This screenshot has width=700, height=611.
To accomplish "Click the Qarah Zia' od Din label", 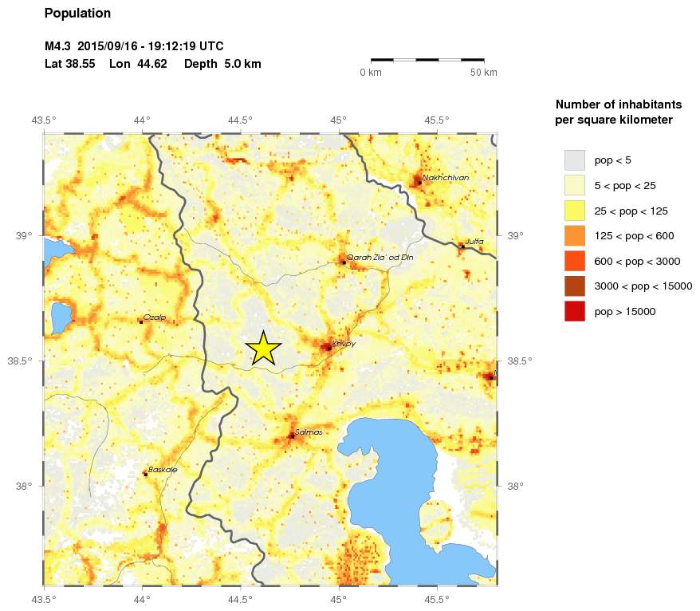I will (x=380, y=258).
